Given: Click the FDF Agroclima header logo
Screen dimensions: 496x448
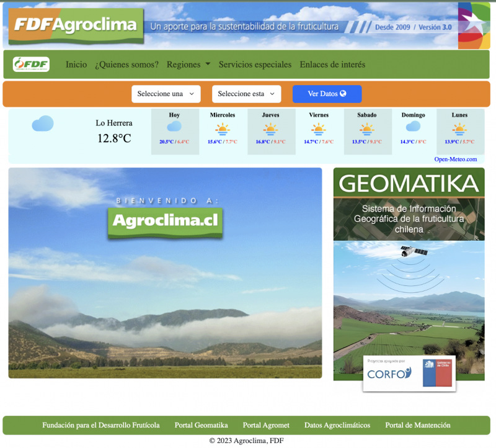Looking at the screenshot, I should 76,25.
